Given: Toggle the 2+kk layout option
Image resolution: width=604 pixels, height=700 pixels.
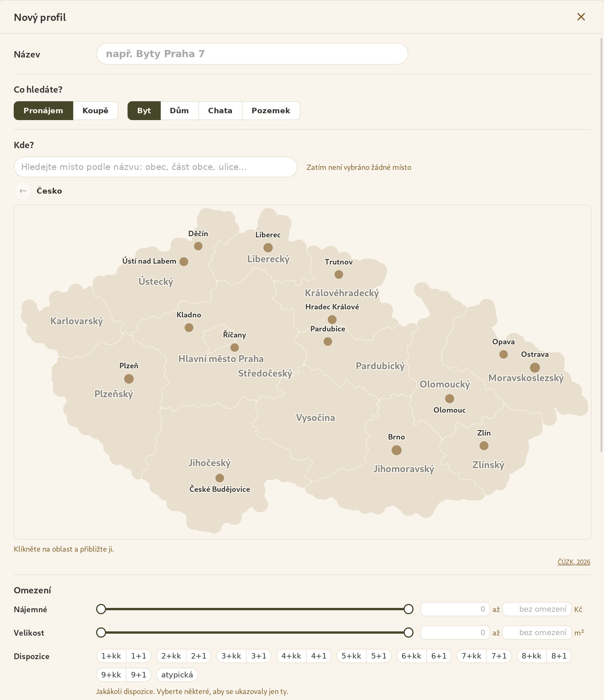Looking at the screenshot, I should [171, 656].
